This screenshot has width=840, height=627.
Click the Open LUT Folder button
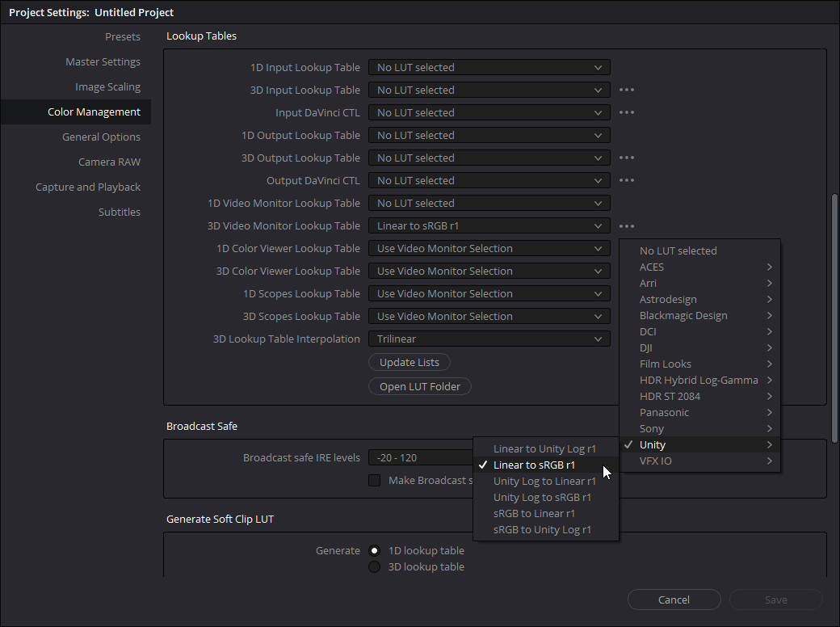click(419, 386)
